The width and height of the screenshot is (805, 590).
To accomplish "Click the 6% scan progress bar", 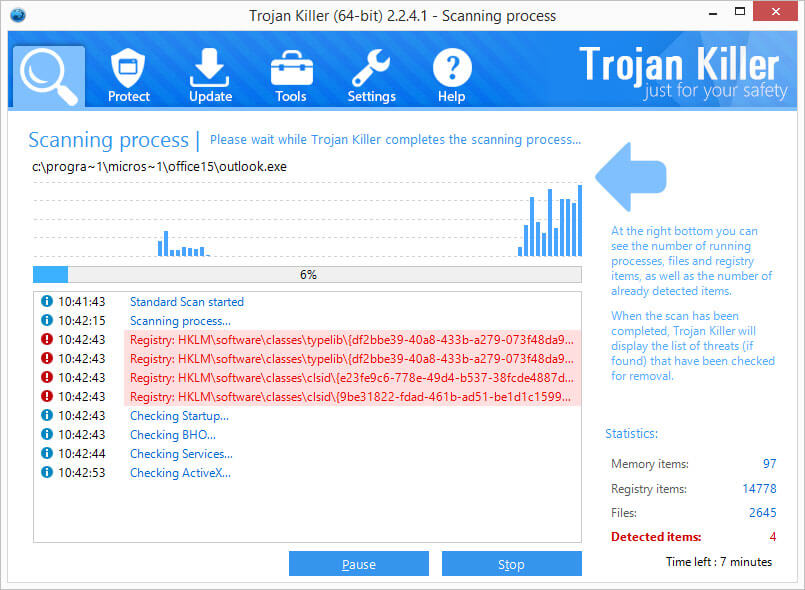I will [x=307, y=275].
